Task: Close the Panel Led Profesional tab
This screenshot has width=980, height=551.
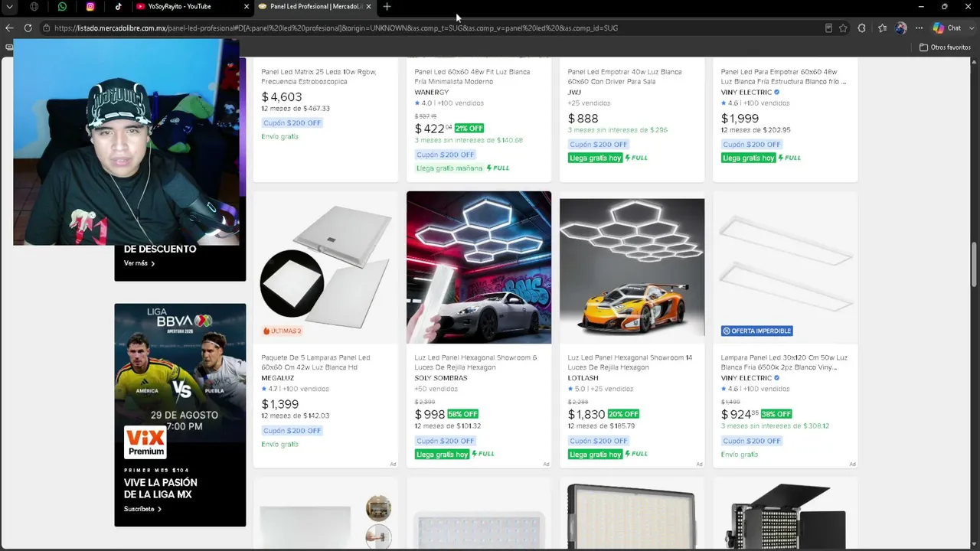Action: (x=369, y=7)
